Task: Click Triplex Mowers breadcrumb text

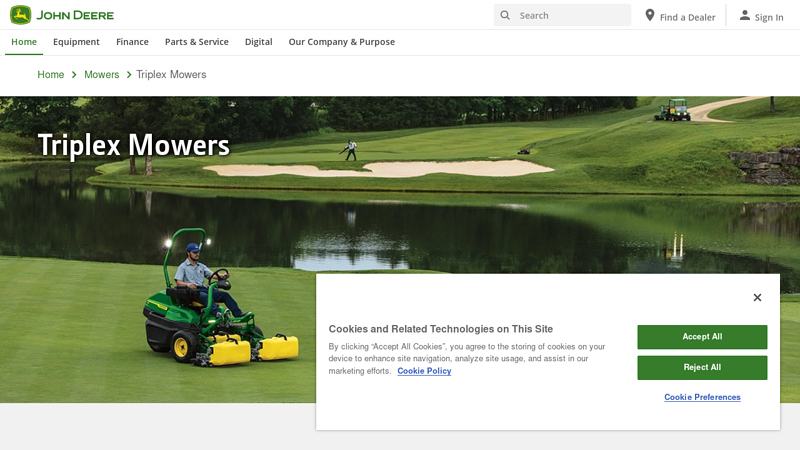Action: click(x=171, y=74)
